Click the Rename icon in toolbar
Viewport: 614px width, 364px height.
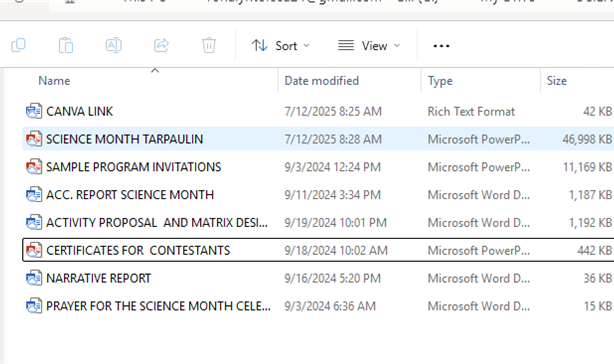coord(114,45)
